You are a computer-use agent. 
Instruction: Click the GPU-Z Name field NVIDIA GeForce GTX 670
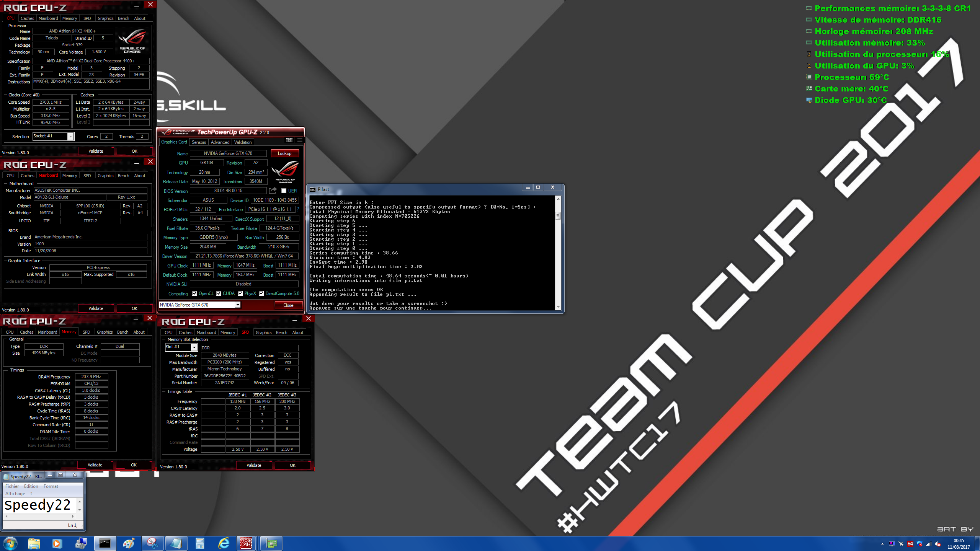(228, 153)
